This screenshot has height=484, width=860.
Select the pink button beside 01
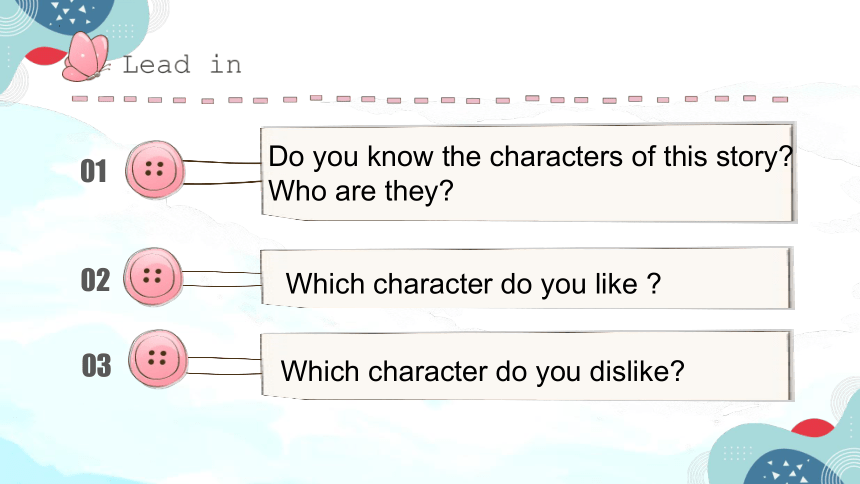coord(155,170)
